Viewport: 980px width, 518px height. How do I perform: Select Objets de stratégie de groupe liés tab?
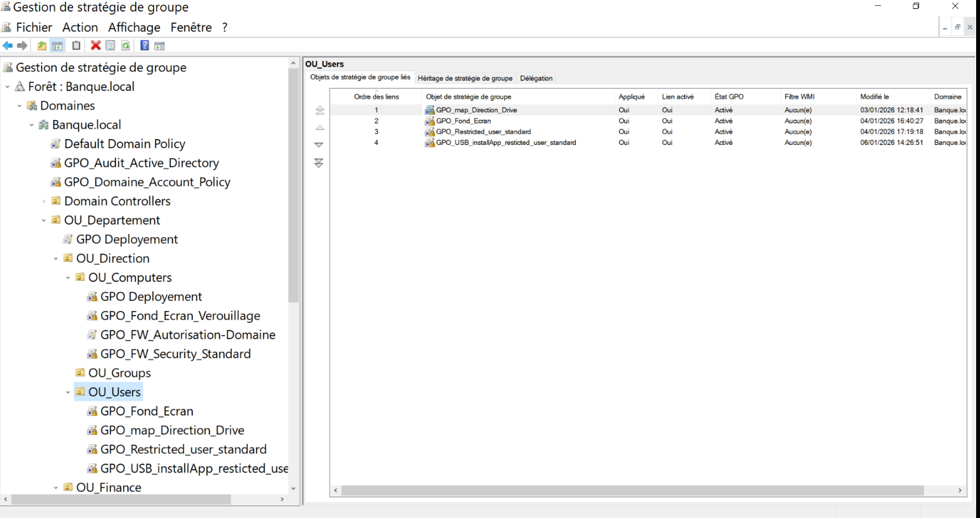(x=360, y=77)
